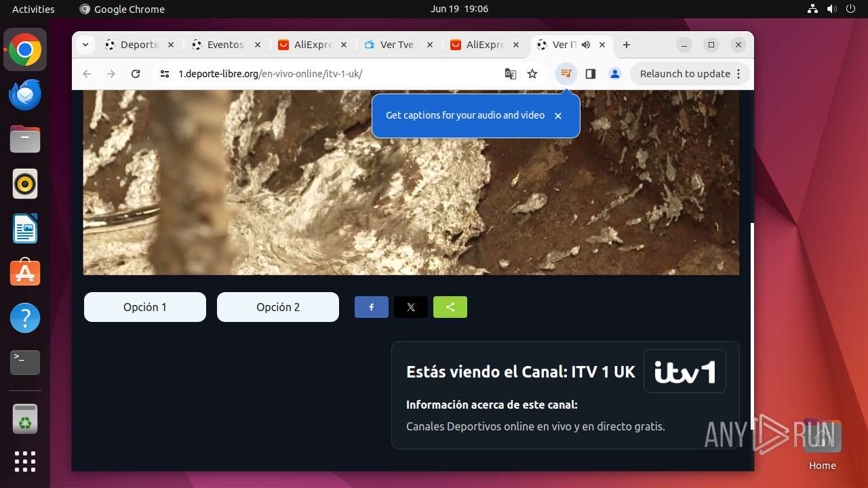This screenshot has width=868, height=488.
Task: View site information icon in address bar
Action: pos(165,74)
